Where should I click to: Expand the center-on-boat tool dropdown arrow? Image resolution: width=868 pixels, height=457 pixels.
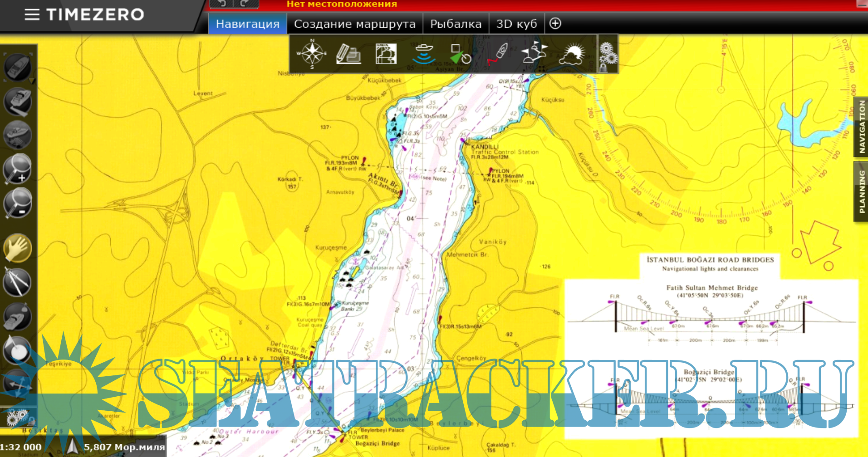[x=31, y=81]
